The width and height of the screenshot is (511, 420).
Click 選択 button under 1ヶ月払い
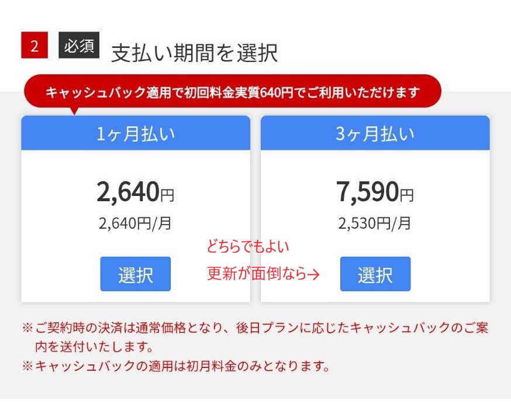click(135, 274)
